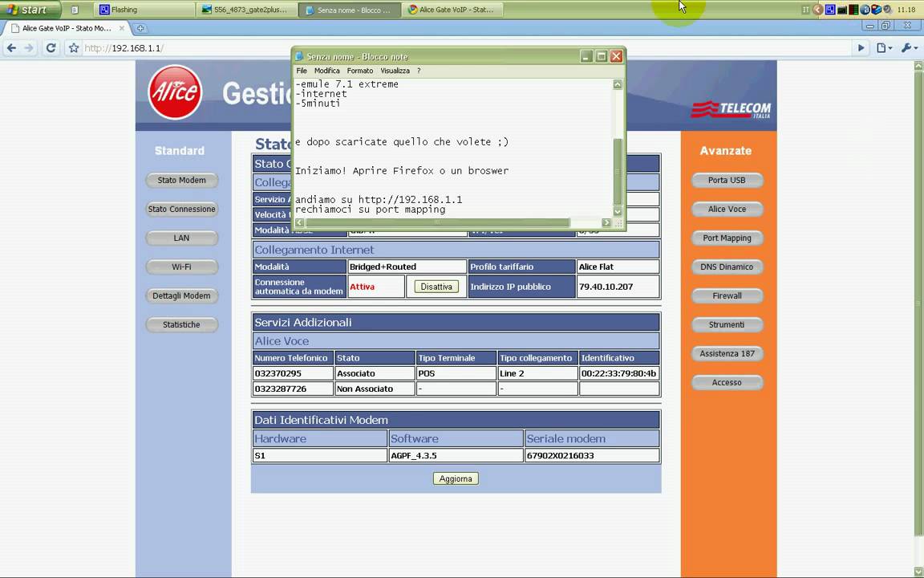Click the black monitor tray icon

coord(842,10)
